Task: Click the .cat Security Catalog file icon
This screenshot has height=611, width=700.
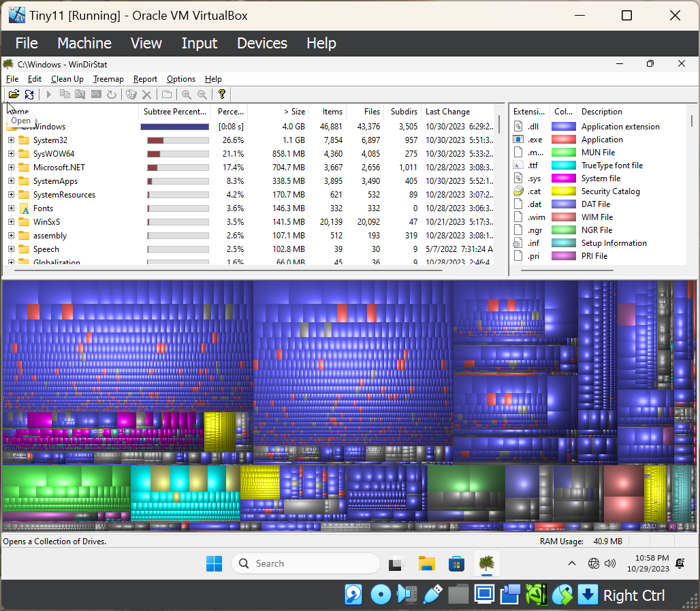Action: tap(518, 191)
